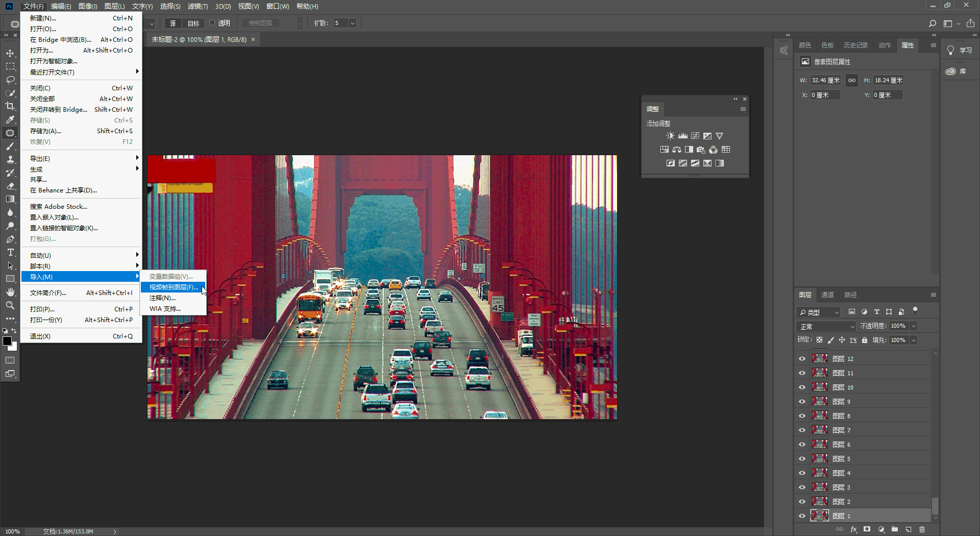Select the Crop tool
The image size is (980, 536).
pos(10,106)
